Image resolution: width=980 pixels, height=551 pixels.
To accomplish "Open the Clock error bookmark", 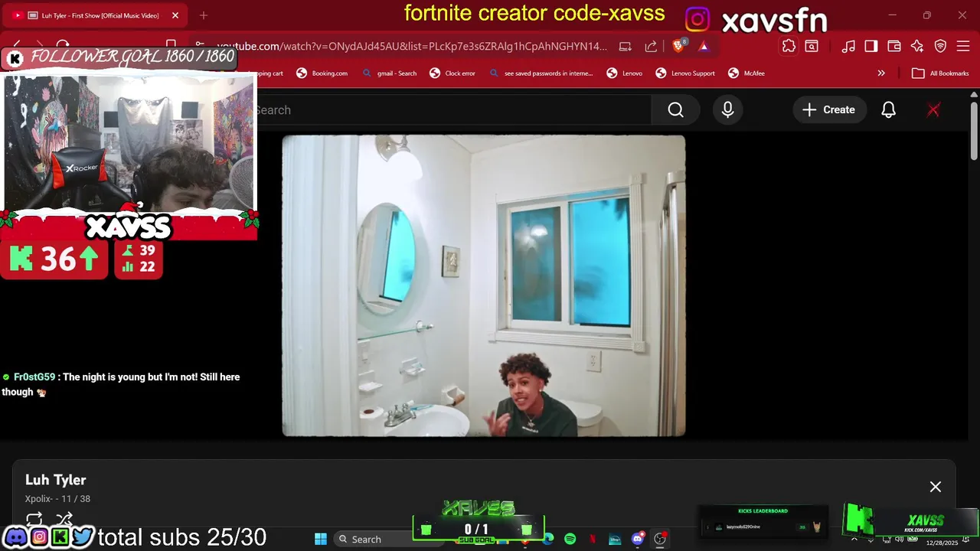I will click(452, 73).
